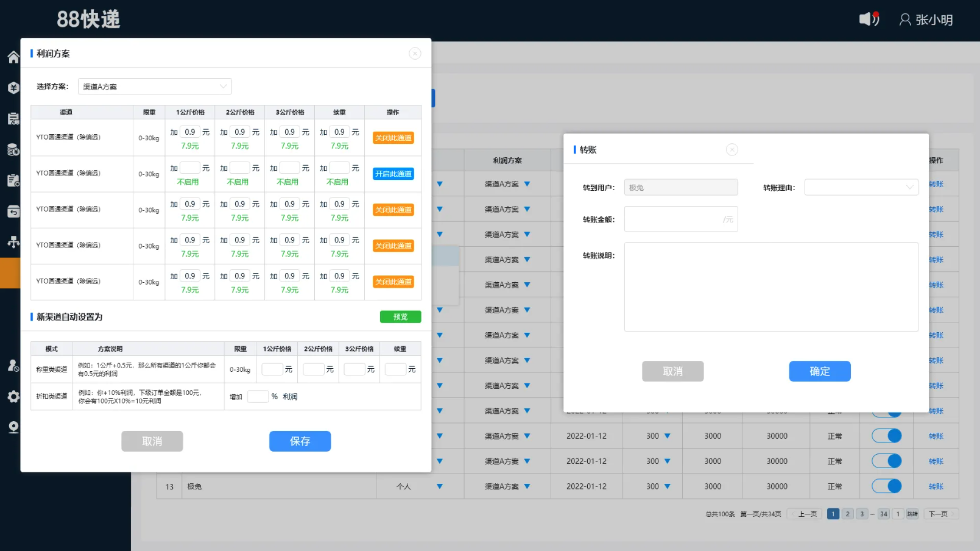Click 称重类渠道 2公斤价格 input
Viewport: 980px width, 551px height.
click(x=313, y=369)
